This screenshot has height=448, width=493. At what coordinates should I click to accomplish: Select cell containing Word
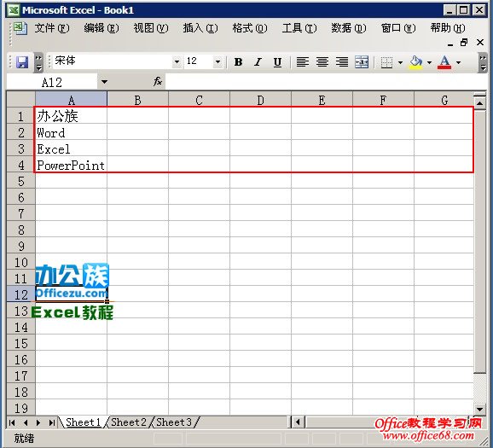click(x=71, y=132)
